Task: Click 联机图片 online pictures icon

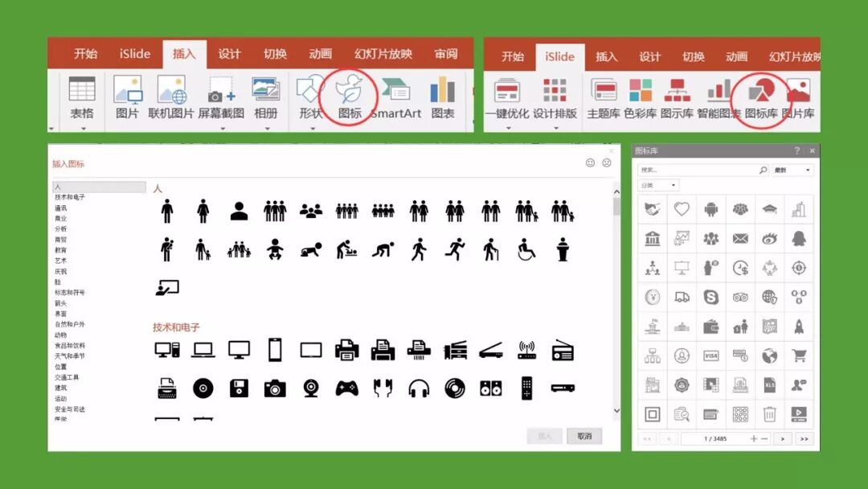Action: [171, 97]
